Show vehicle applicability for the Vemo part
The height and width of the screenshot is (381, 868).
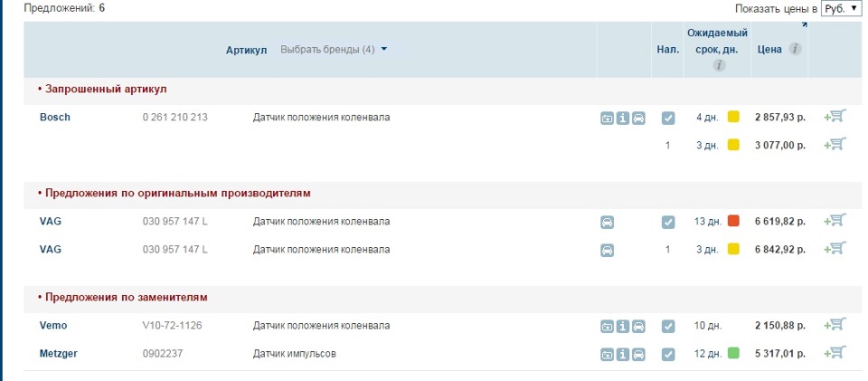pyautogui.click(x=638, y=326)
